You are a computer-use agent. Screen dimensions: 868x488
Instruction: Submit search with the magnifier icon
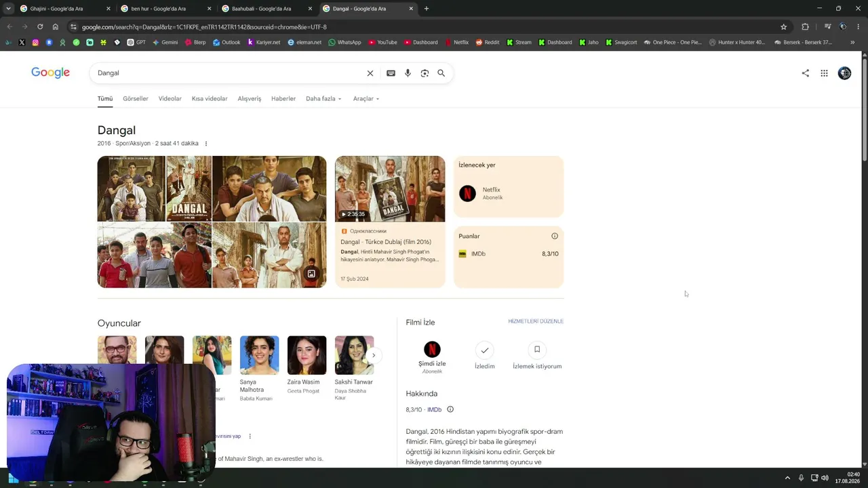tap(441, 73)
